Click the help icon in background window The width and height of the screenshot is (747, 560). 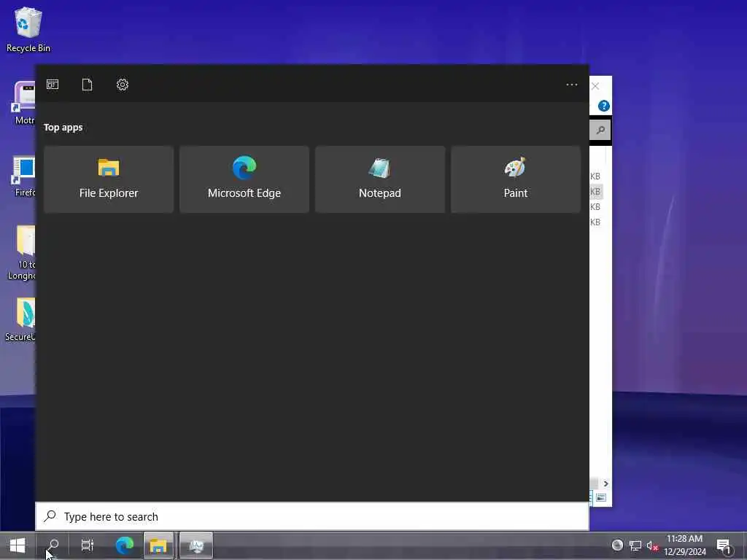603,106
